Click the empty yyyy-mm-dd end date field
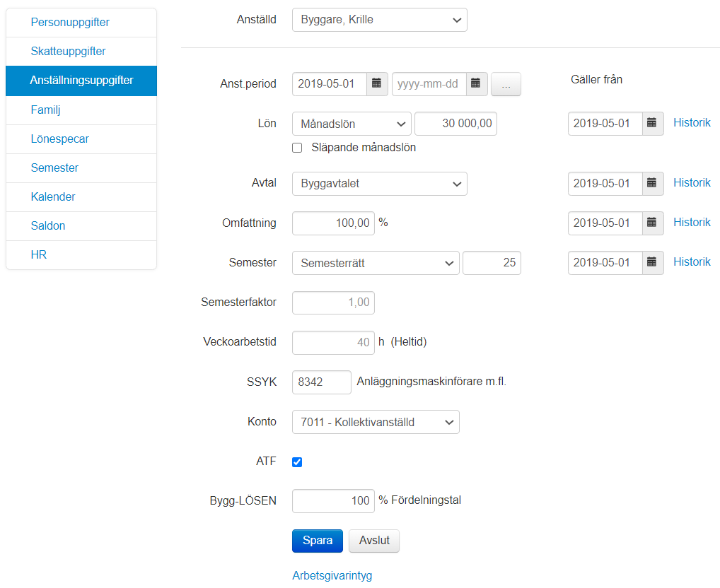 [x=429, y=84]
